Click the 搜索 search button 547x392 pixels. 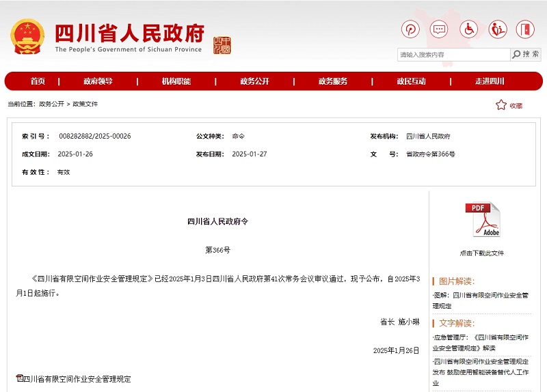coord(526,55)
